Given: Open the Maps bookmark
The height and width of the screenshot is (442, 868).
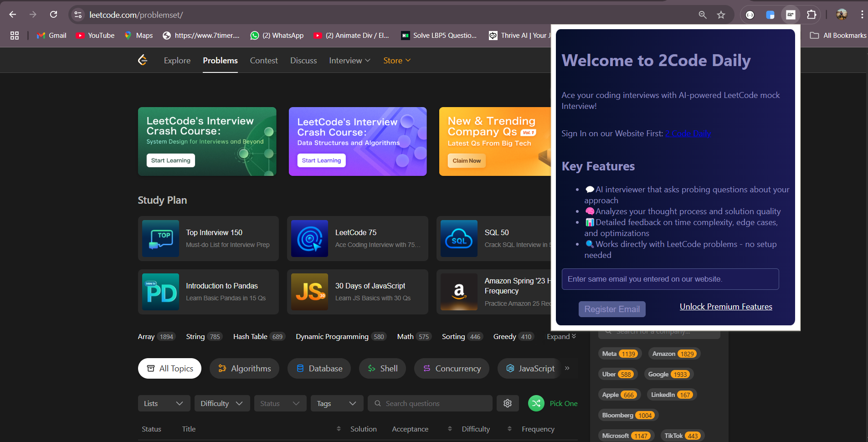Looking at the screenshot, I should [x=139, y=36].
